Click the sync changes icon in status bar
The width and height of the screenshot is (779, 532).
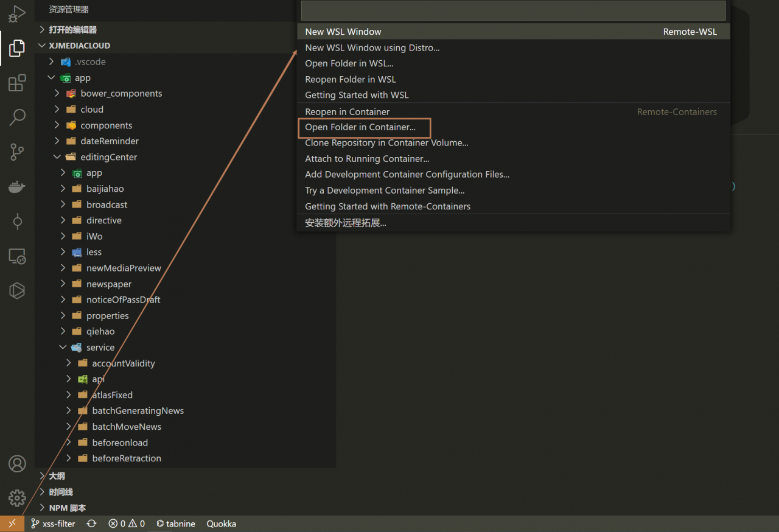tap(91, 523)
